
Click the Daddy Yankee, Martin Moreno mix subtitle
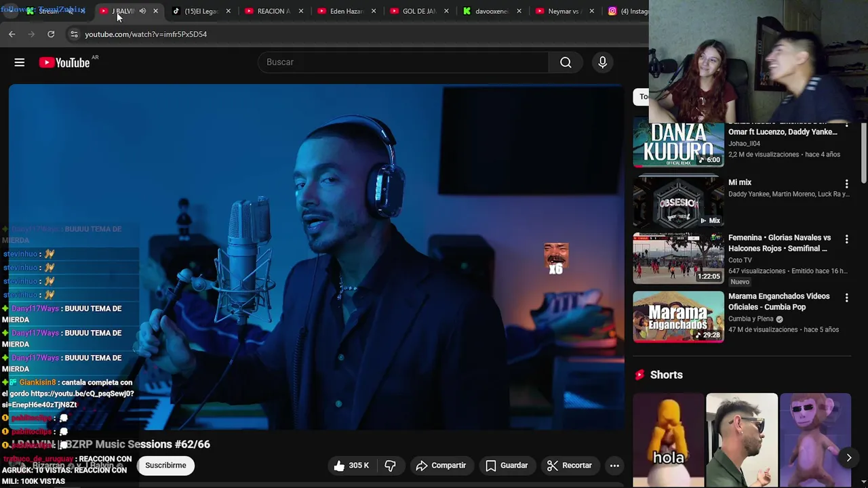789,194
